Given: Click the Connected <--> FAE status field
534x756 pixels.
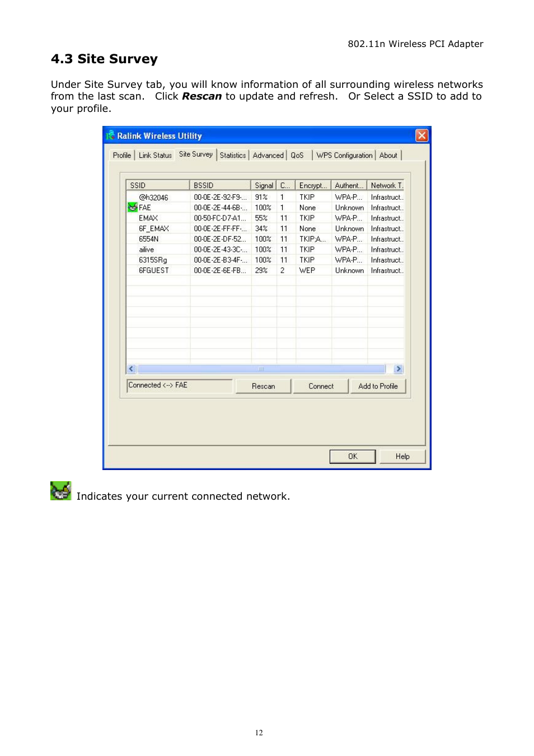Looking at the screenshot, I should point(180,386).
